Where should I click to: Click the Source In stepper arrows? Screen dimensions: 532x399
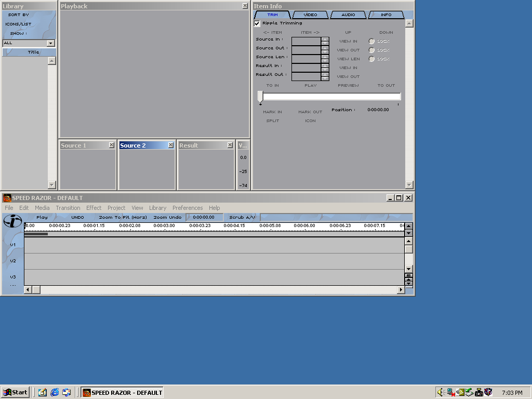[325, 41]
